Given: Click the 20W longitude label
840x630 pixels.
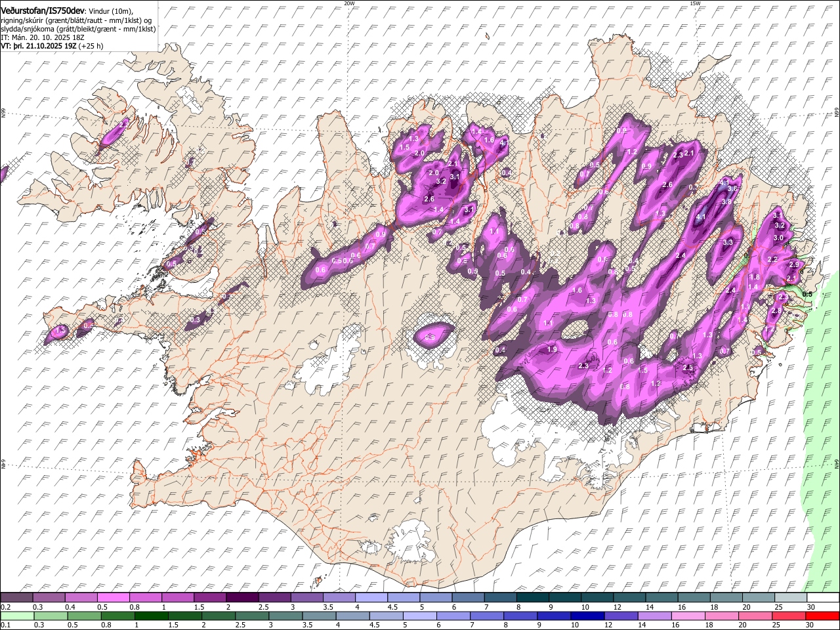Looking at the screenshot, I should [x=349, y=3].
